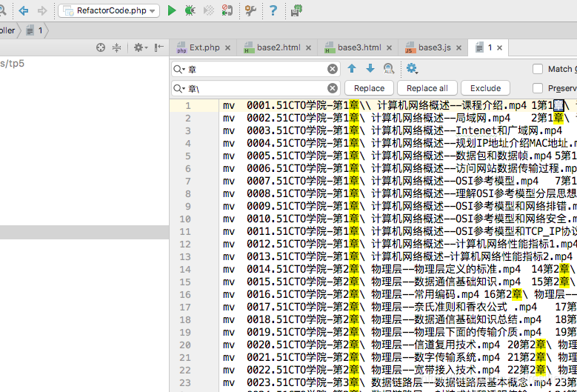This screenshot has width=577, height=392.
Task: Close the tab named 1
Action: (x=499, y=48)
